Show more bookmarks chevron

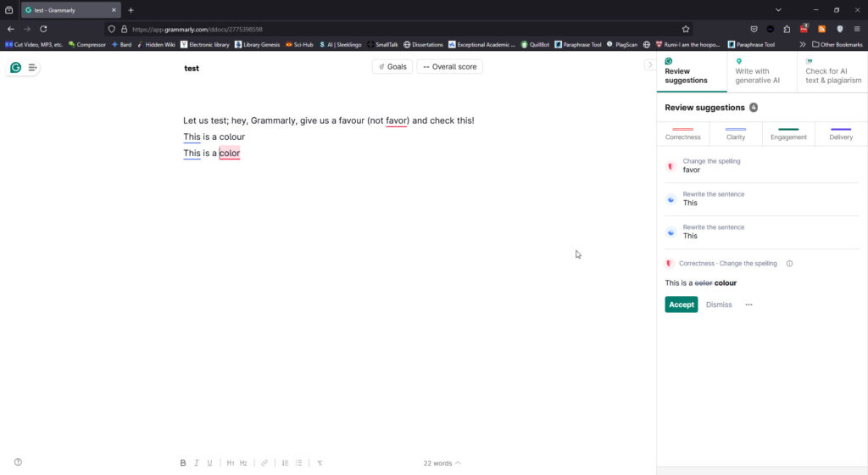tap(802, 44)
